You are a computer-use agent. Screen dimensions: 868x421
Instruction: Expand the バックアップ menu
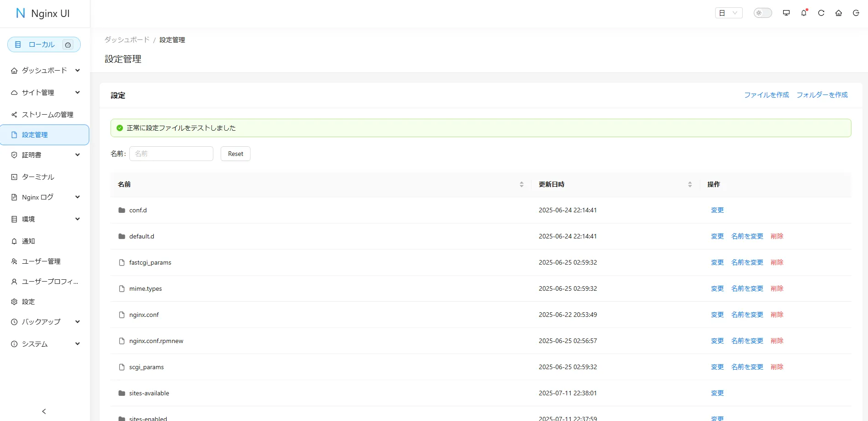(45, 321)
